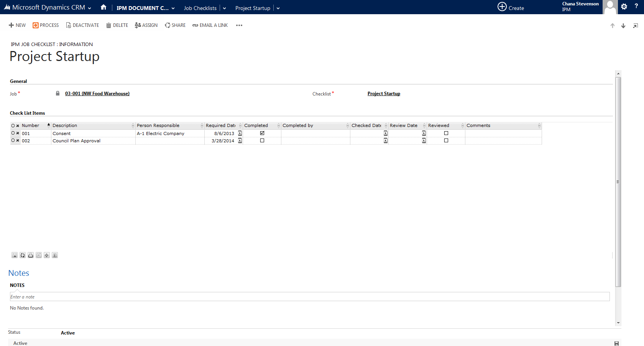Expand the Project Startup breadcrumb dropdown
Screen dimensions: 644x346
278,8
